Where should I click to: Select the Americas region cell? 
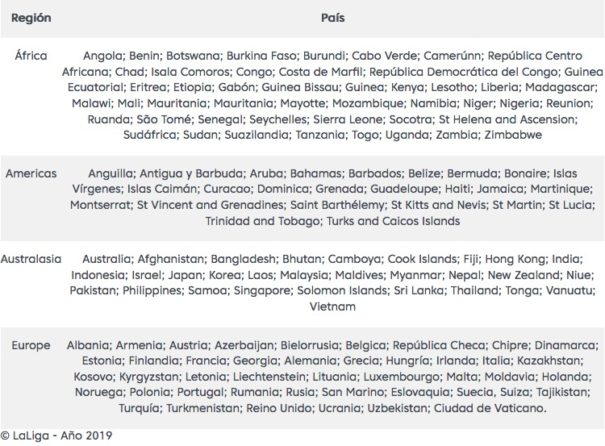[31, 173]
